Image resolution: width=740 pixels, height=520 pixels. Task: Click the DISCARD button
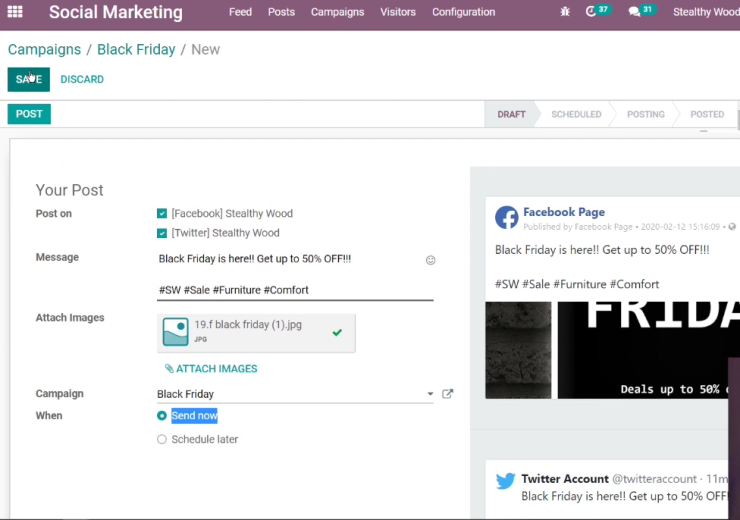point(82,79)
